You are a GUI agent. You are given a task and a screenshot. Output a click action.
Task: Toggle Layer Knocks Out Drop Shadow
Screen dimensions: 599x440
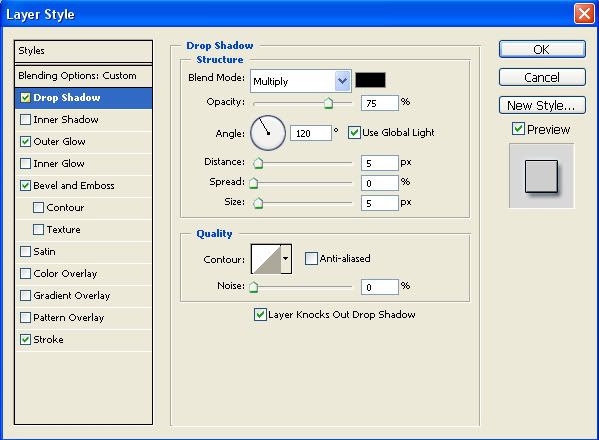pyautogui.click(x=260, y=315)
